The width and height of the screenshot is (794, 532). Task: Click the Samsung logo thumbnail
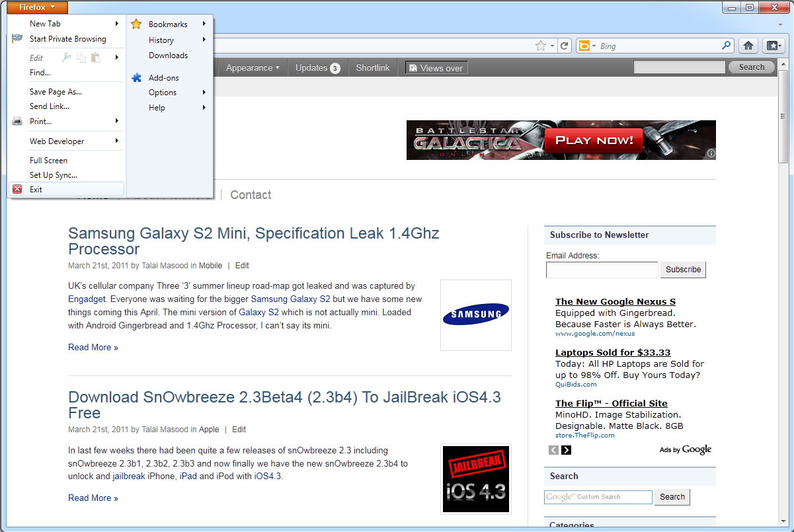(476, 315)
